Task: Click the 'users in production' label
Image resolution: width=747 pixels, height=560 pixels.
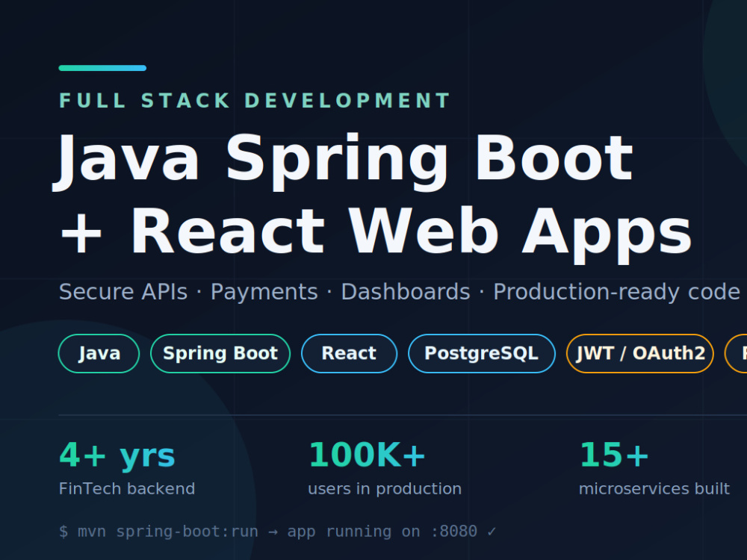Action: (385, 489)
